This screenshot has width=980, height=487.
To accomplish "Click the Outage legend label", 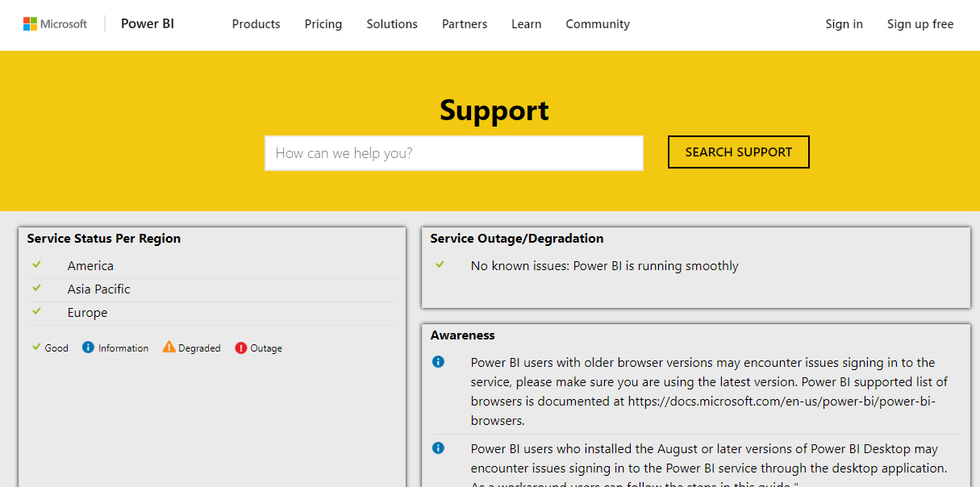I will [x=266, y=348].
